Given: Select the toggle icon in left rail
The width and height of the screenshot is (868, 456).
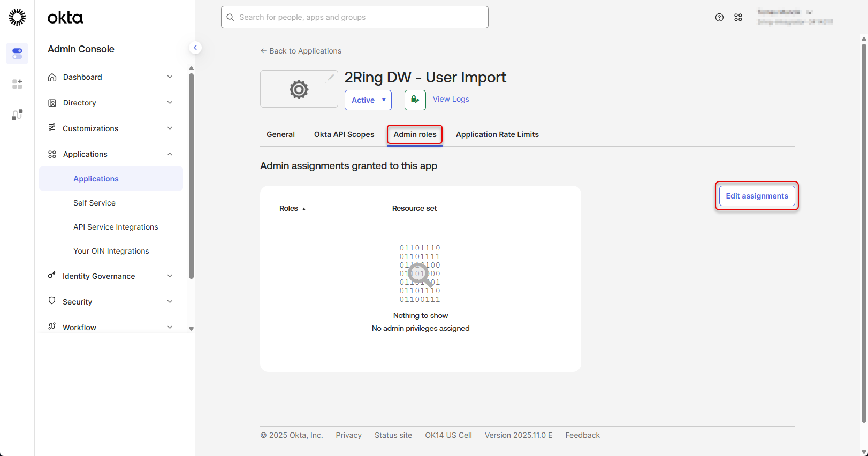Looking at the screenshot, I should [x=17, y=54].
